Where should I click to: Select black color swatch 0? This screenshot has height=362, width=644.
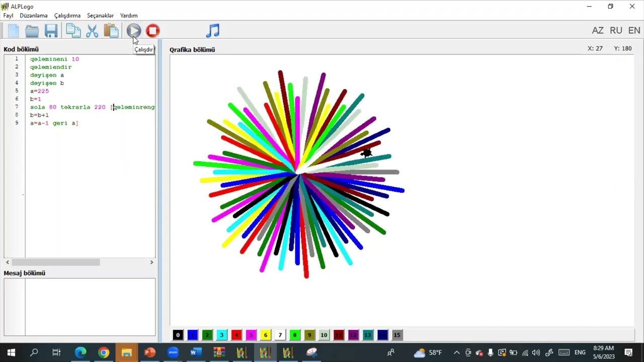pos(178,335)
